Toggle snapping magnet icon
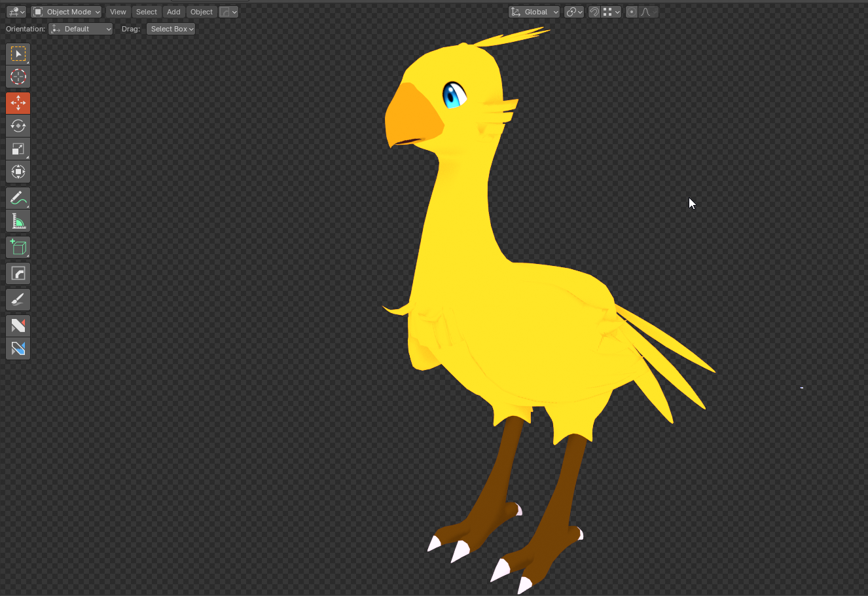Image resolution: width=868 pixels, height=596 pixels. point(594,12)
